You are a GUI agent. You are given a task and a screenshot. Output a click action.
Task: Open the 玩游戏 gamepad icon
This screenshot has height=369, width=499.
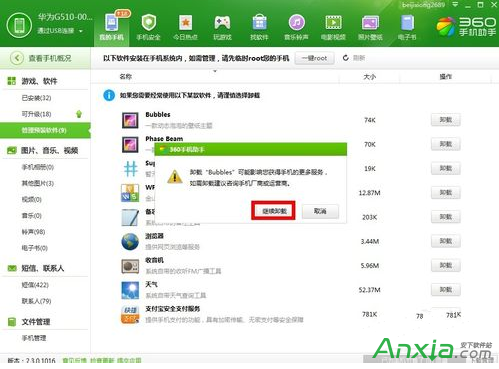(222, 23)
